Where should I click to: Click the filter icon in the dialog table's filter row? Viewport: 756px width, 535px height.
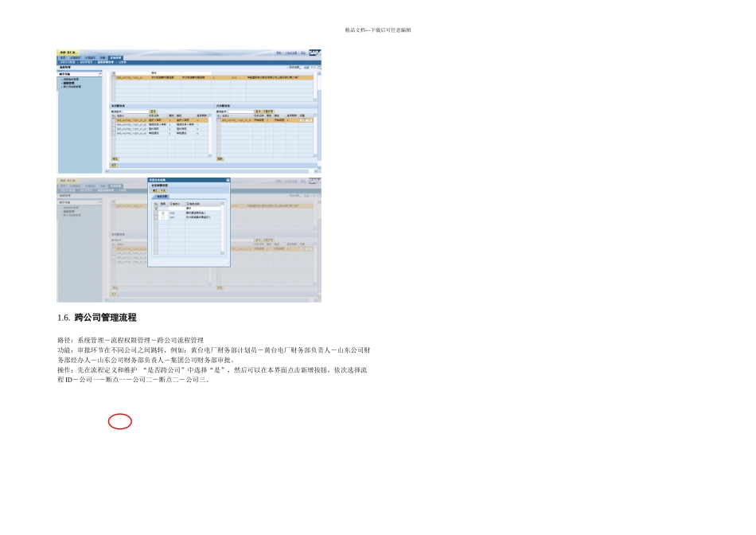pos(156,209)
